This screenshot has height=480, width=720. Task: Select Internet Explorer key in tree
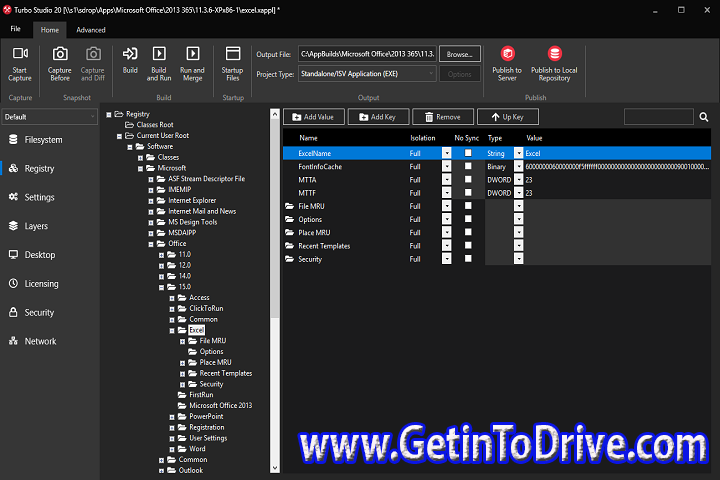[192, 200]
